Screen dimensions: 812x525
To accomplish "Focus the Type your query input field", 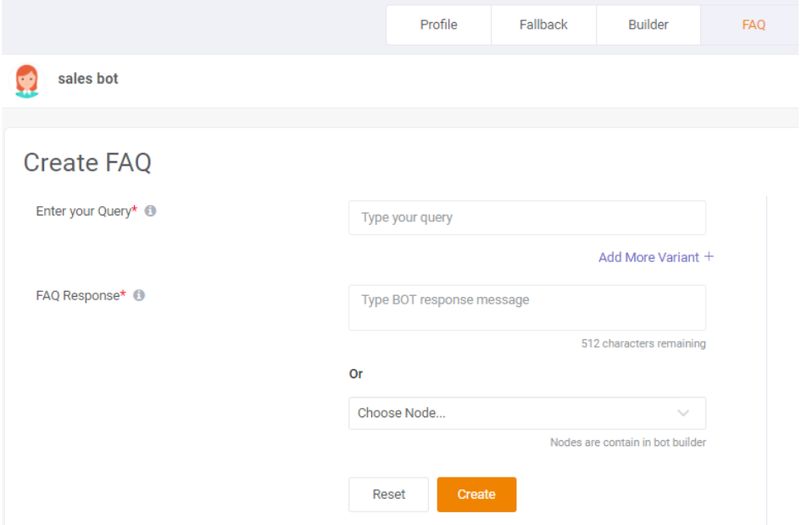I will (x=527, y=218).
